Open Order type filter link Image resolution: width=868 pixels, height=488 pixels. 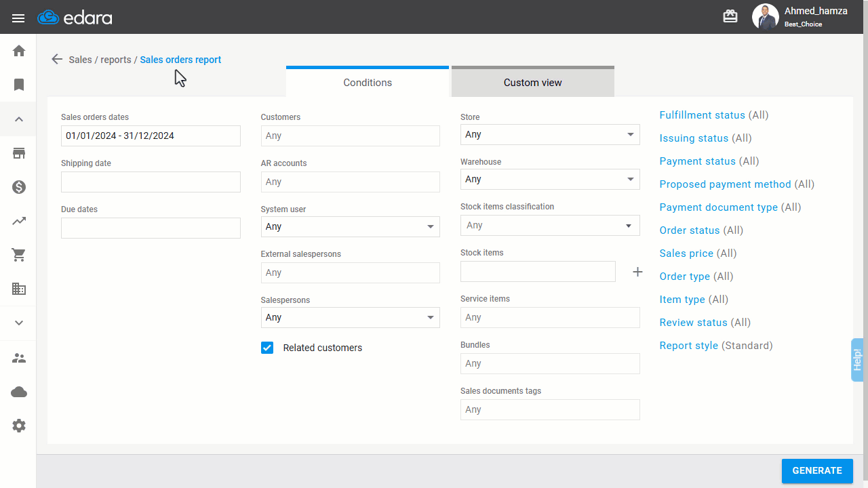(x=684, y=277)
